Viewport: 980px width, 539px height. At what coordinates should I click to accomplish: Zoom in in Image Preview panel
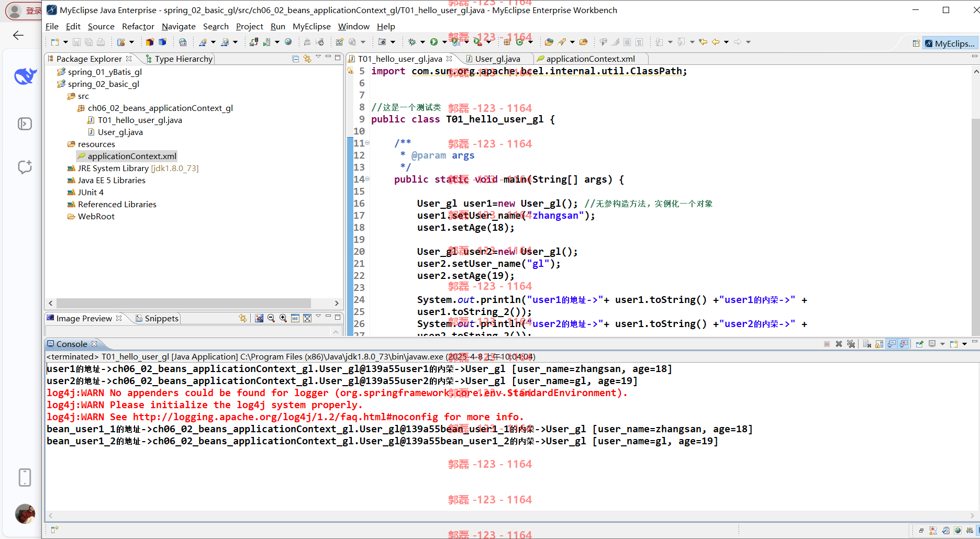(x=283, y=318)
